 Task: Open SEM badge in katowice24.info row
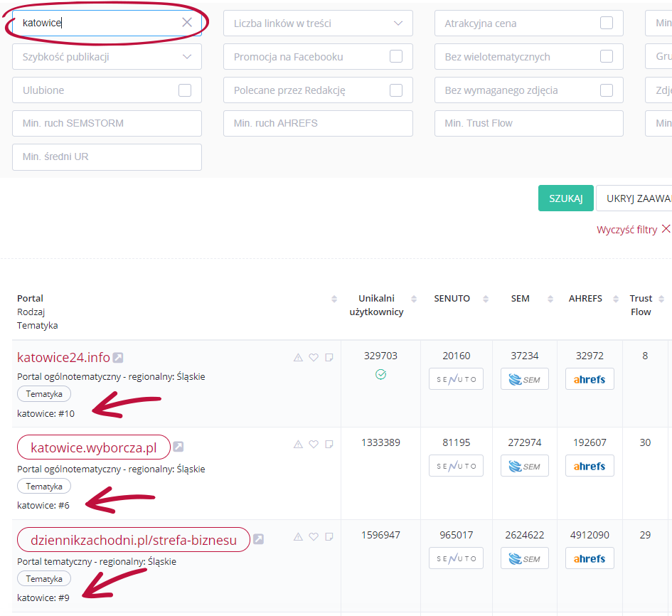click(x=525, y=379)
